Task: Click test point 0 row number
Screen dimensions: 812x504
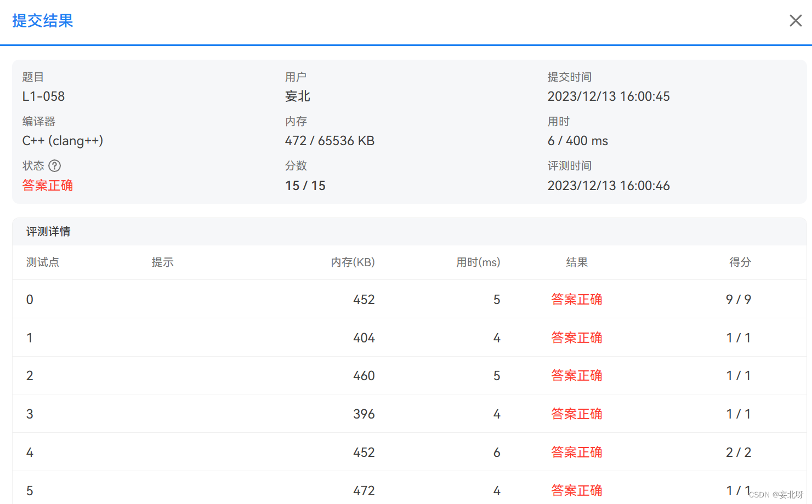Action: coord(30,300)
